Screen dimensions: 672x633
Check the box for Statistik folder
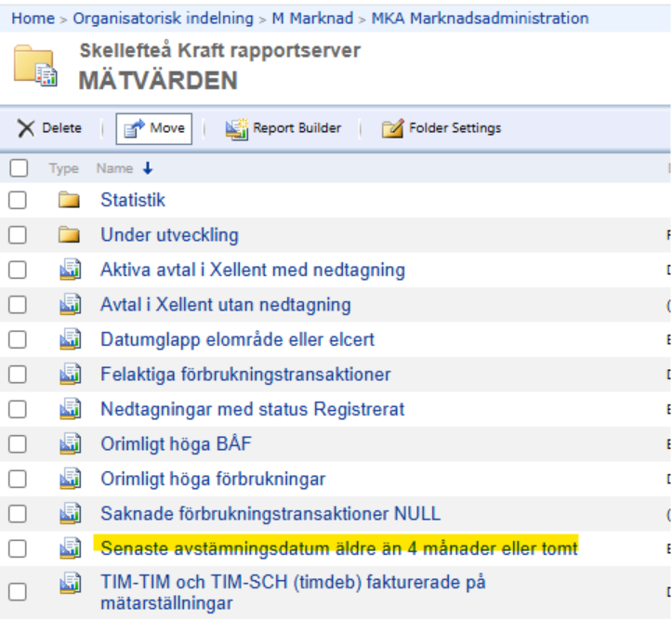(18, 200)
